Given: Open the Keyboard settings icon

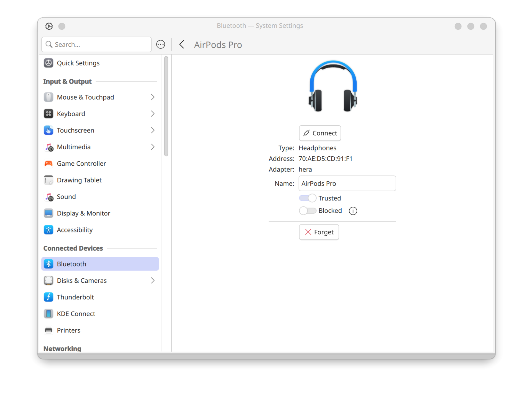Looking at the screenshot, I should tap(48, 113).
